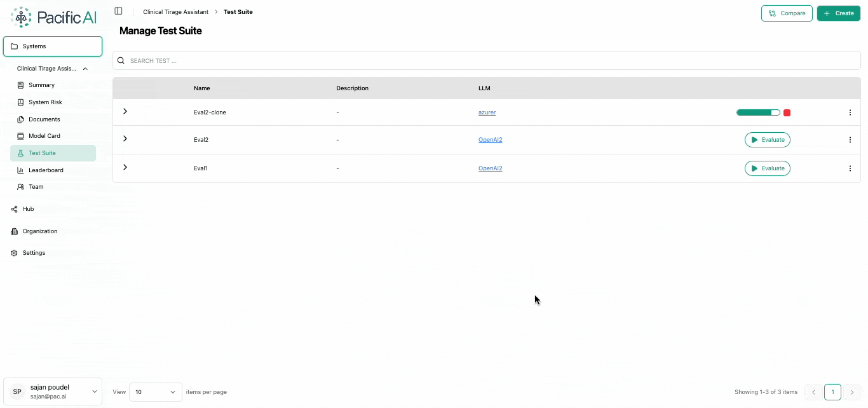
Task: Open the Eval2 row three-dot menu
Action: click(850, 140)
